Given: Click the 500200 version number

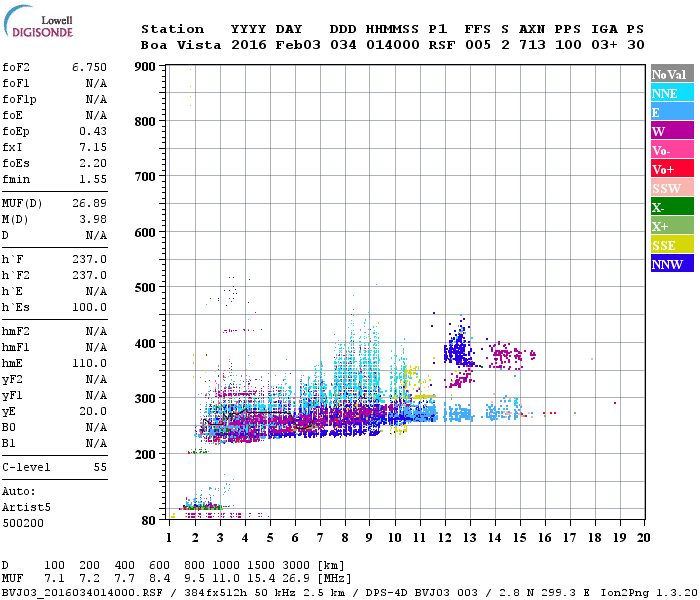Looking at the screenshot, I should coord(23,523).
